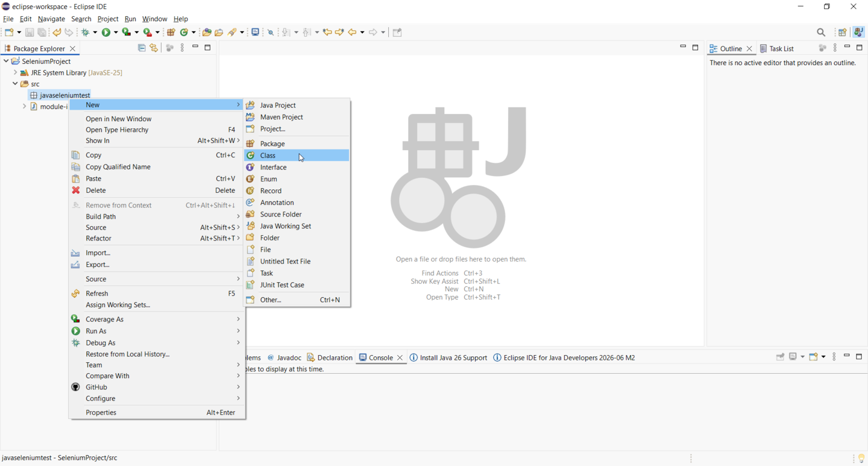Screen dimensions: 868x466
Task: Click the Save icon in the toolbar
Action: coord(30,33)
